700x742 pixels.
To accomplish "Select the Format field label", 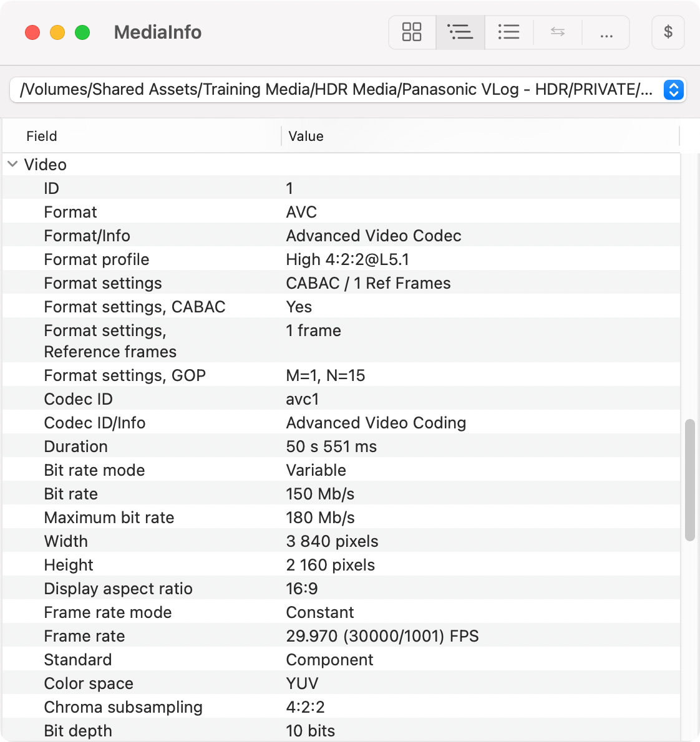I will [70, 212].
